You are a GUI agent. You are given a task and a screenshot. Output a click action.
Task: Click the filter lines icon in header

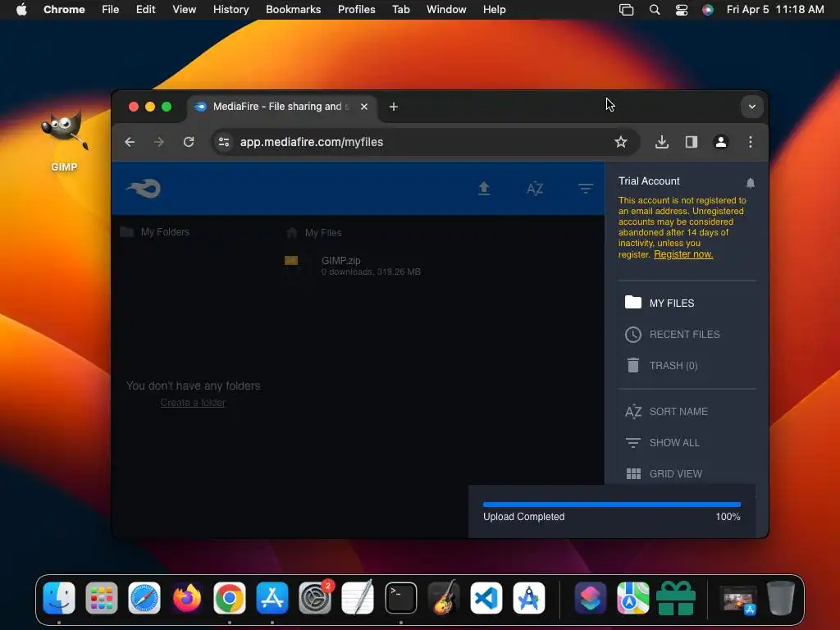point(585,189)
